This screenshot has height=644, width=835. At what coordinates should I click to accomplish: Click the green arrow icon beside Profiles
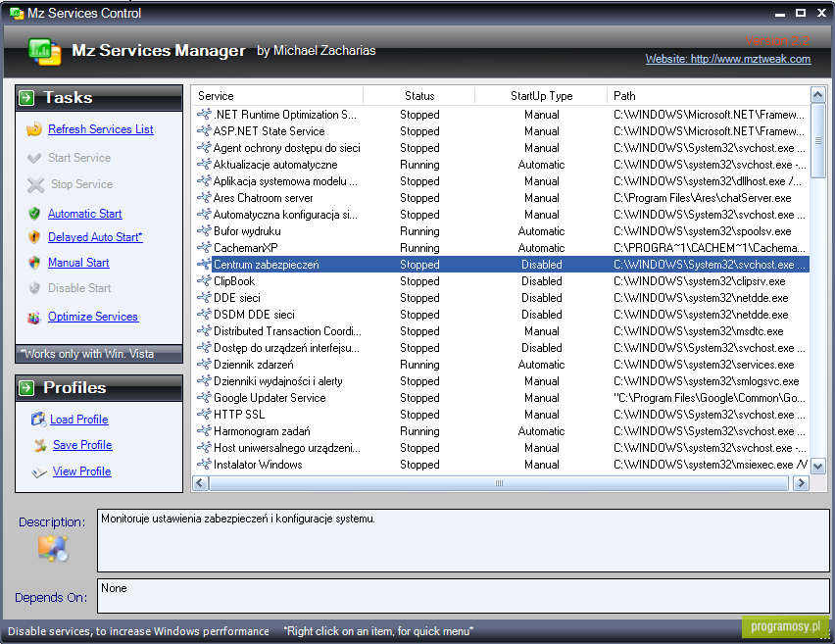click(x=26, y=388)
